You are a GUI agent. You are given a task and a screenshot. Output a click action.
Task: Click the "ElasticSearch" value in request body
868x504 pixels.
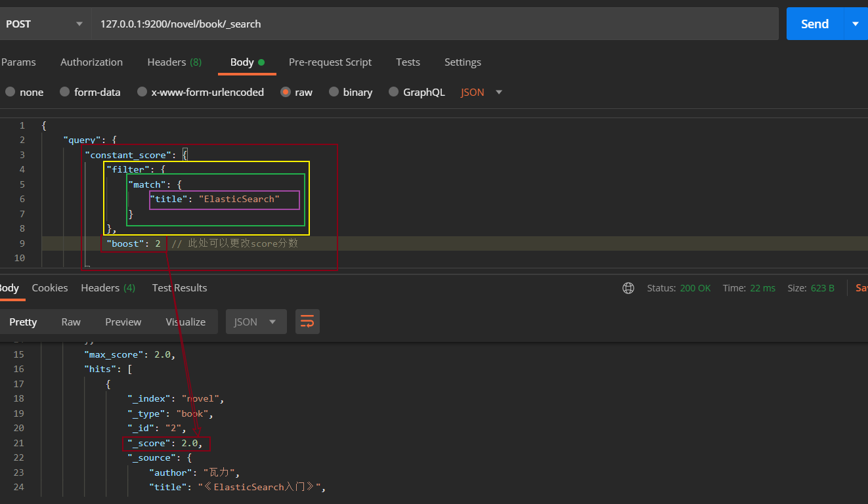tap(239, 199)
